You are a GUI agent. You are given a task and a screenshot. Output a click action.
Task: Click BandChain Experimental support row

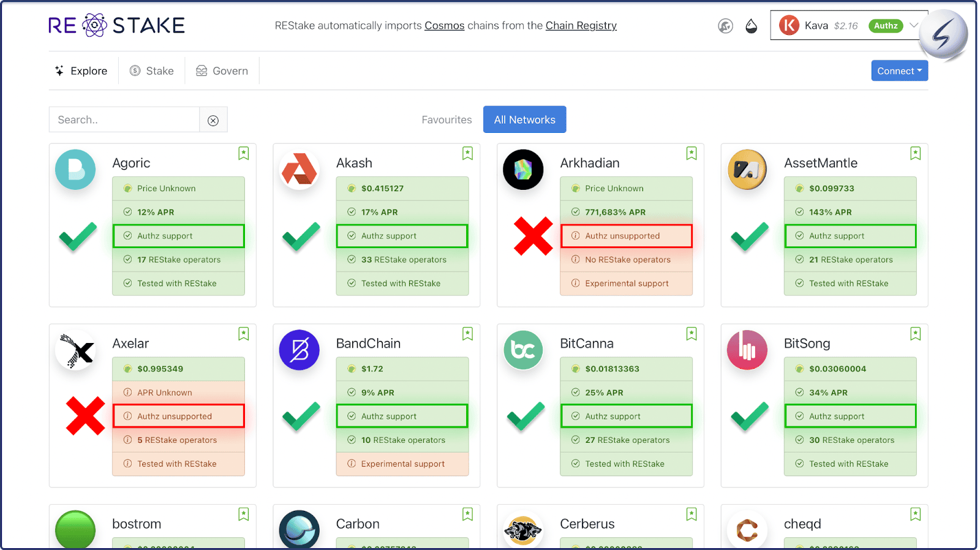click(402, 464)
